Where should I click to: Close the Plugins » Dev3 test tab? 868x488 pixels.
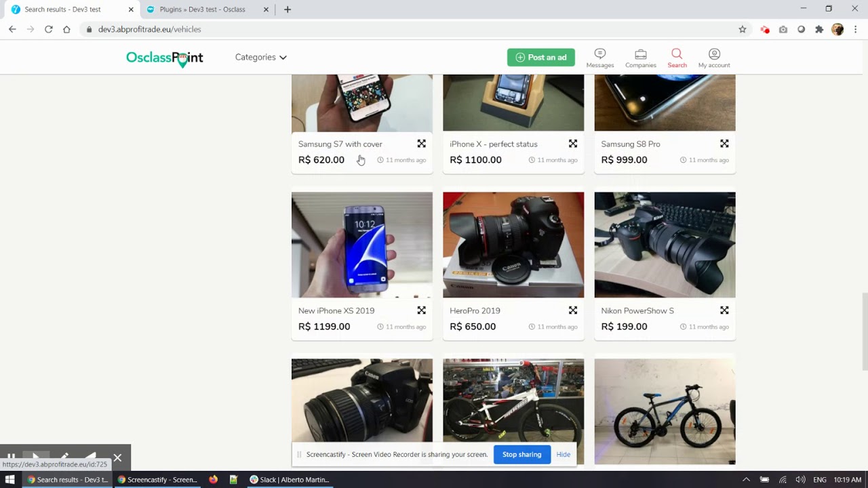(x=267, y=9)
